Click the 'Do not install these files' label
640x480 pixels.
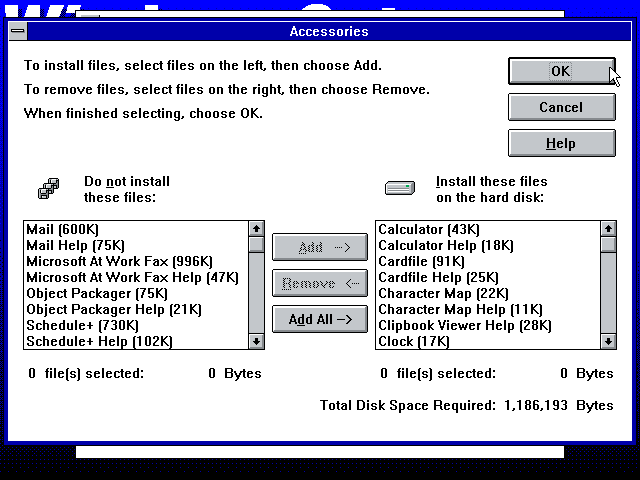click(x=127, y=189)
